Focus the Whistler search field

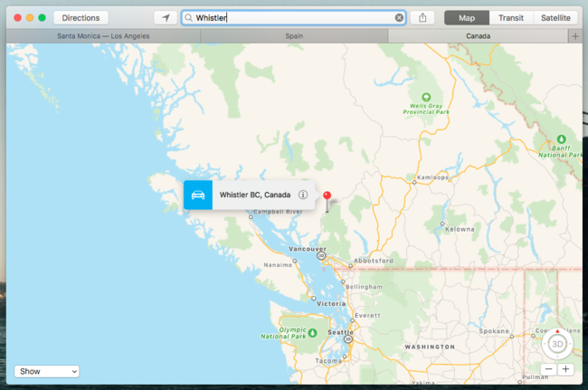point(294,17)
